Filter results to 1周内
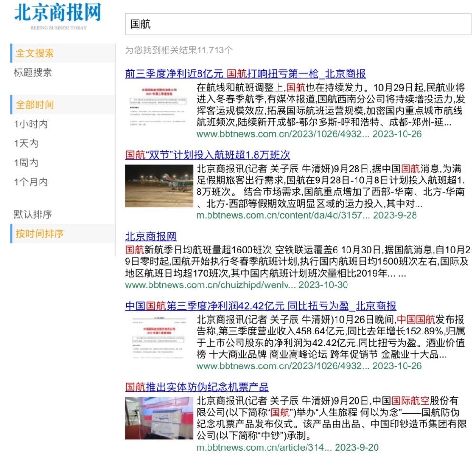 [26, 163]
